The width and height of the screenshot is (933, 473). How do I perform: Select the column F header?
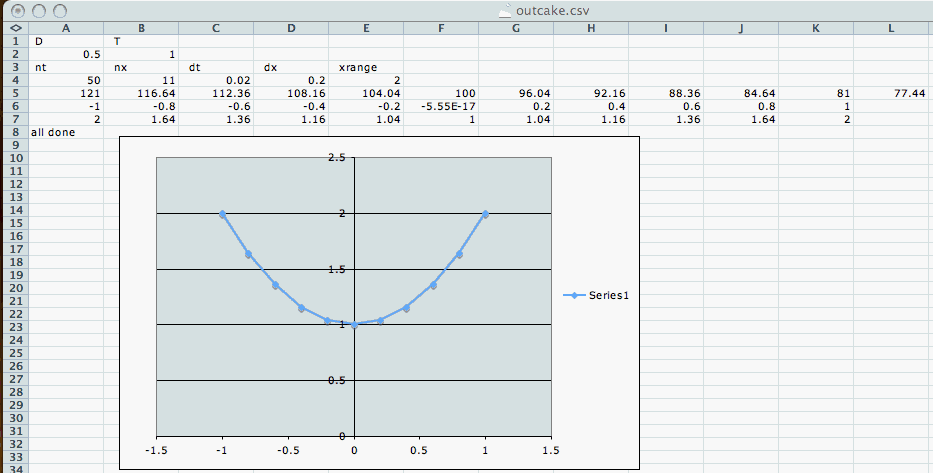click(441, 28)
